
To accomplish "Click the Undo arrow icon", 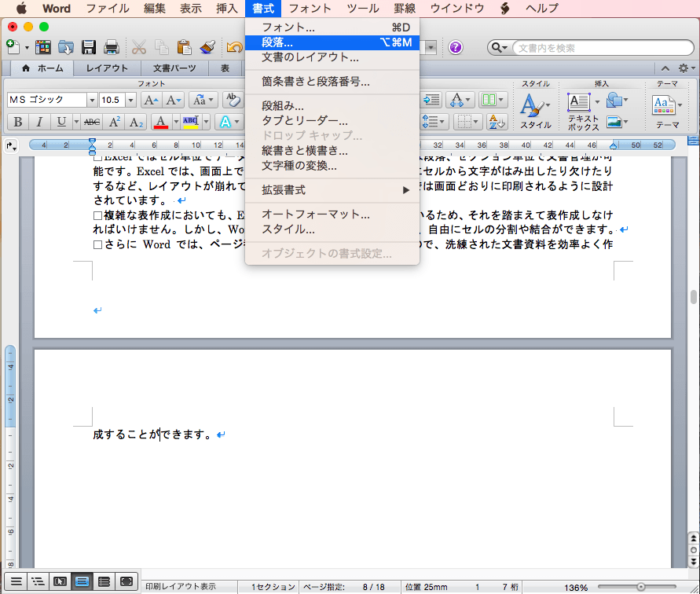I will point(234,47).
